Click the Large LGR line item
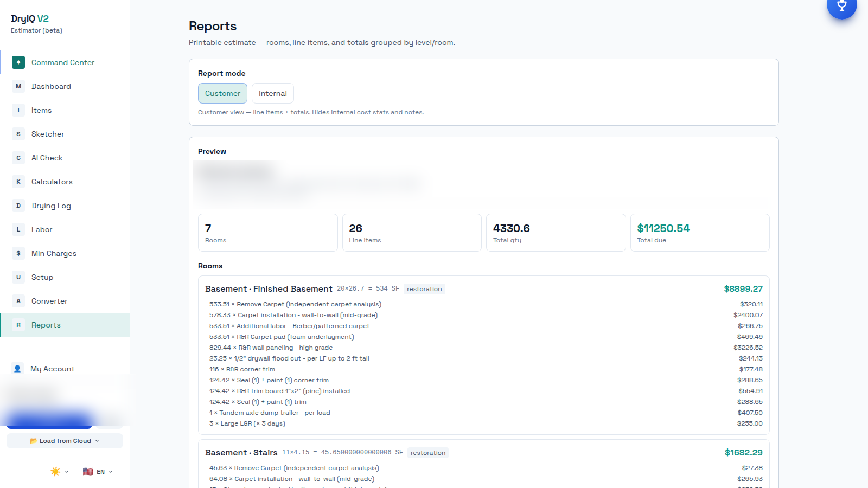 (247, 423)
